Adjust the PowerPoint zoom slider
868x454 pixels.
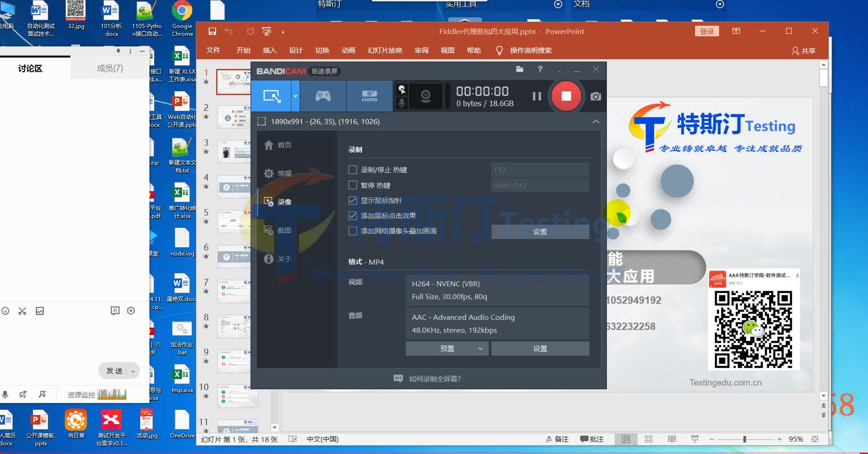point(745,439)
